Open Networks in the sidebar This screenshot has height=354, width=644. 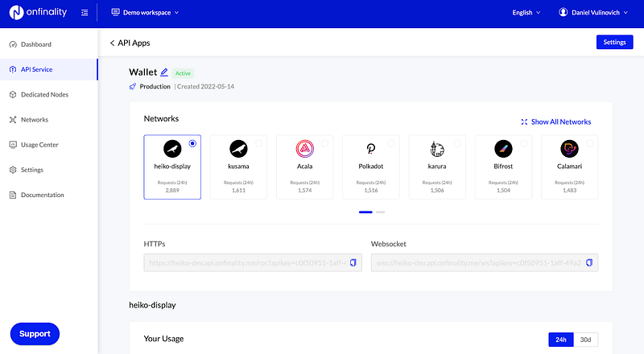pos(35,120)
